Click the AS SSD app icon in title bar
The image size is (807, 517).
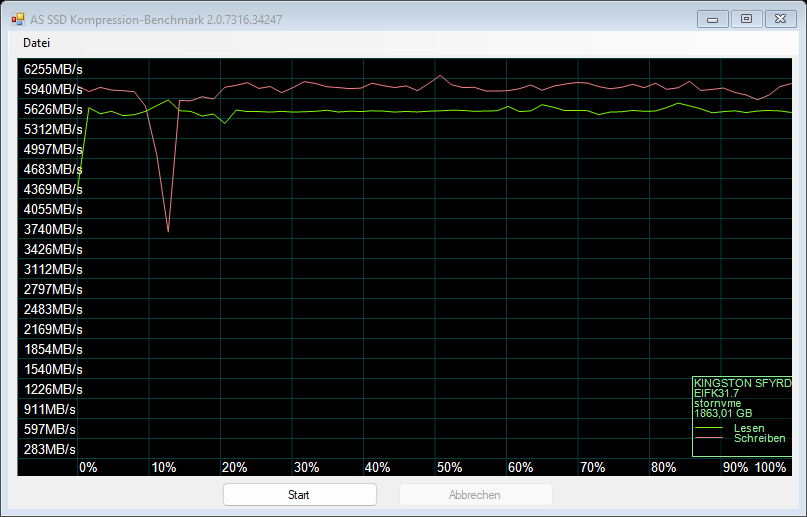point(17,18)
